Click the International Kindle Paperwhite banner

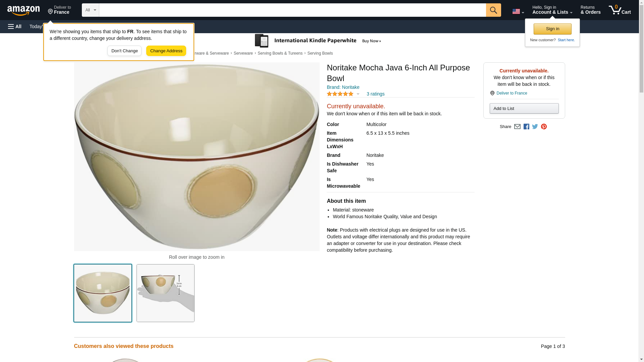point(318,41)
